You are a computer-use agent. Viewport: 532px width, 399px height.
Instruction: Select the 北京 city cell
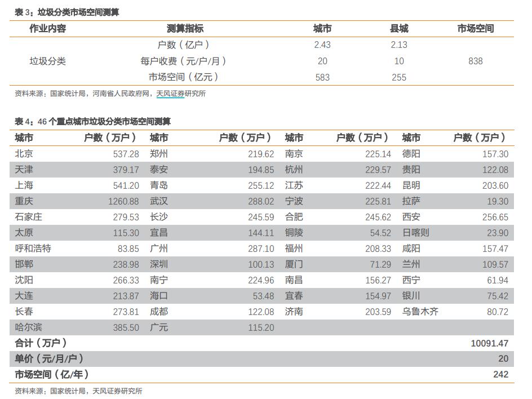pos(24,154)
